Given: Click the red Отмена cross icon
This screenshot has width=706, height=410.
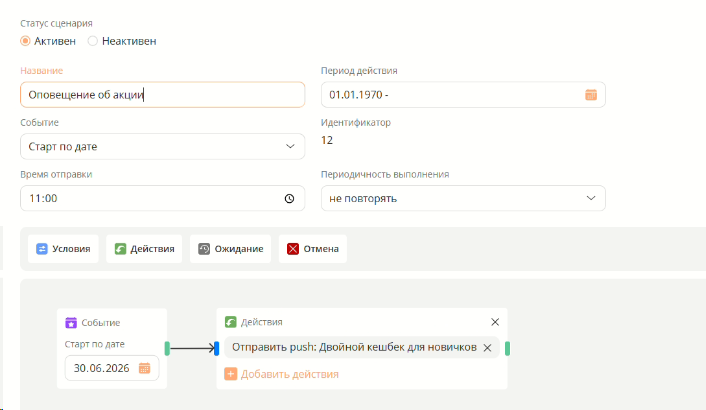Looking at the screenshot, I should [x=293, y=249].
